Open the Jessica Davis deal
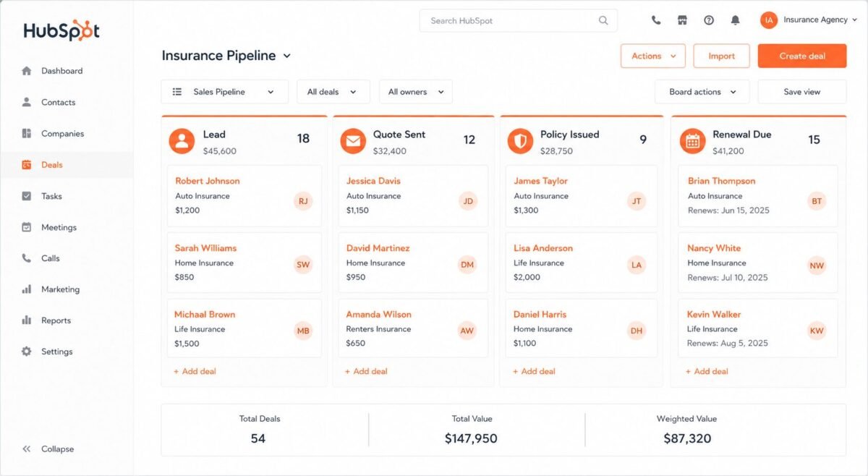 (413, 195)
